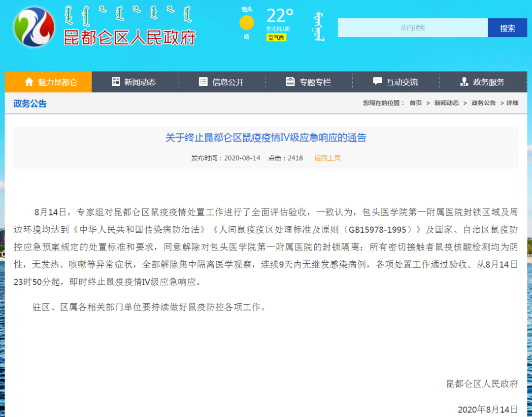Image resolution: width=532 pixels, height=417 pixels.
Task: Click the 站内搜索 search input field
Action: [x=412, y=28]
